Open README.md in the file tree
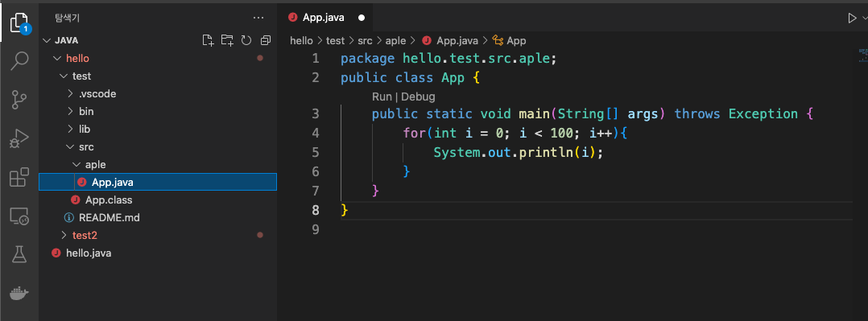 point(158,217)
